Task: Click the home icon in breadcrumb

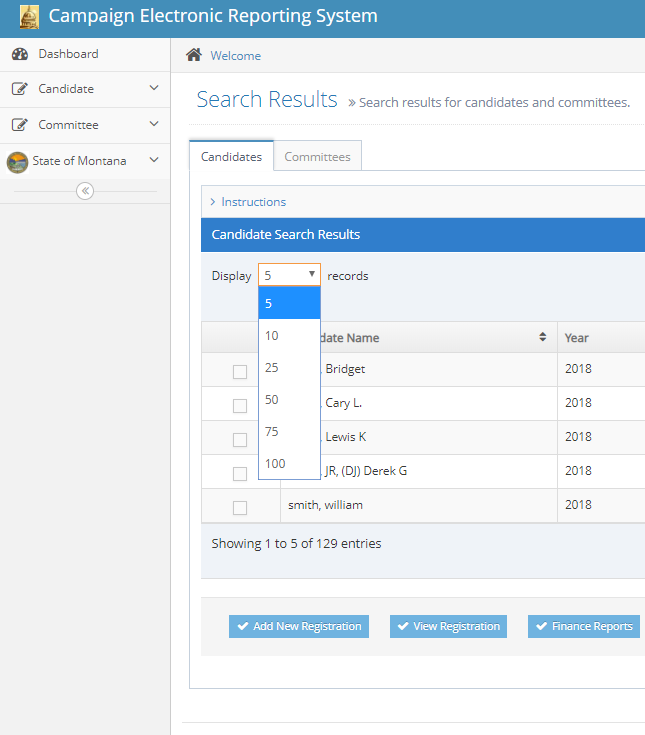Action: (x=194, y=55)
